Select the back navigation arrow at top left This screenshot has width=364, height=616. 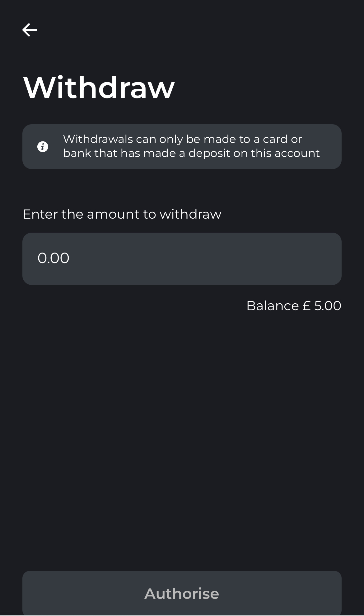[30, 30]
